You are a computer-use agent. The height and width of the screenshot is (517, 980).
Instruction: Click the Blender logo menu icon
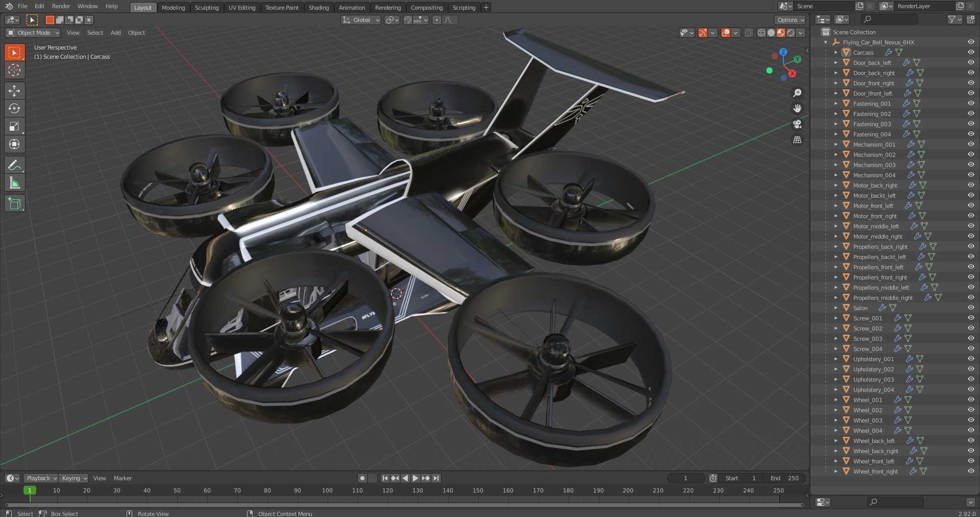[9, 6]
